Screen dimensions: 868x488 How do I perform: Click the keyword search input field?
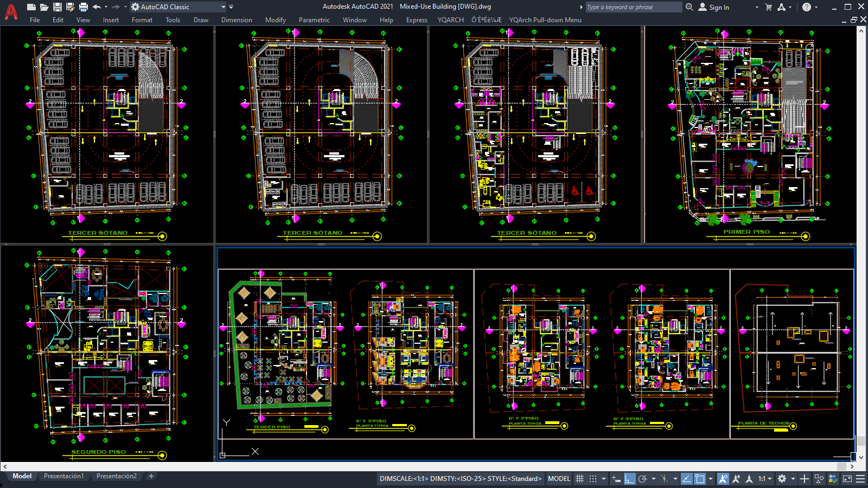click(x=633, y=7)
